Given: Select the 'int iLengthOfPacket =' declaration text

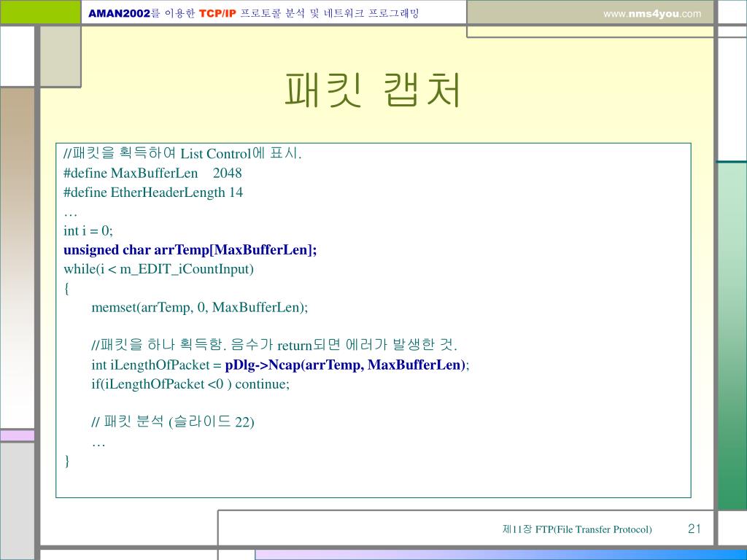Looking at the screenshot, I should (x=156, y=365).
